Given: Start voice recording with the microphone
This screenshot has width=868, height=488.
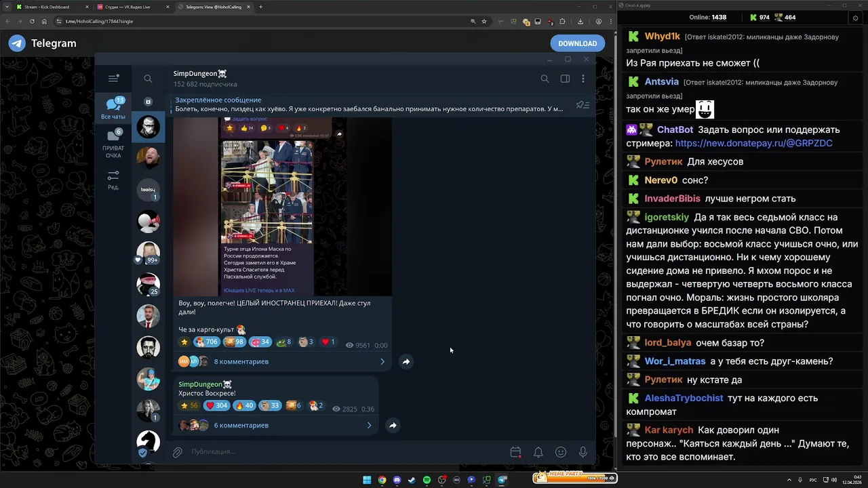Looking at the screenshot, I should click(x=583, y=452).
